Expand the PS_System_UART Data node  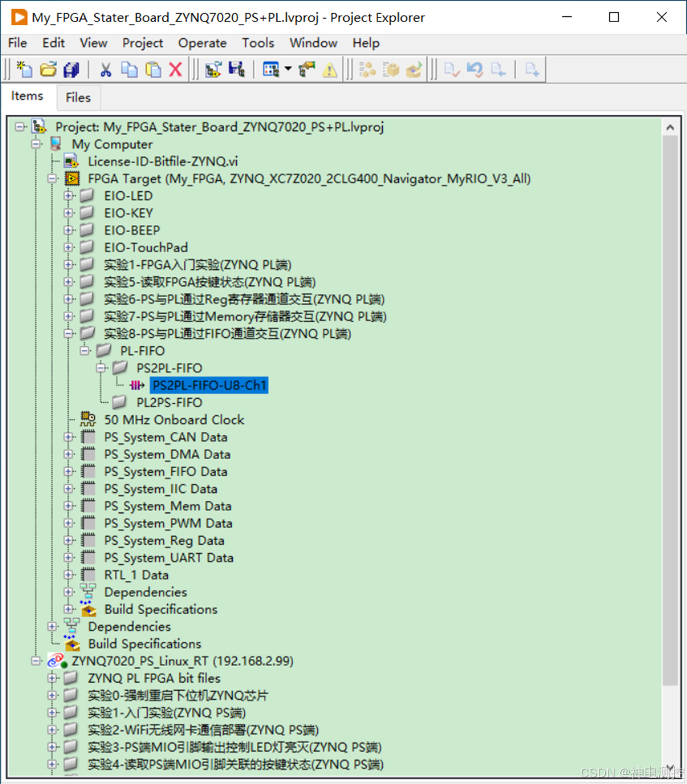(x=69, y=558)
